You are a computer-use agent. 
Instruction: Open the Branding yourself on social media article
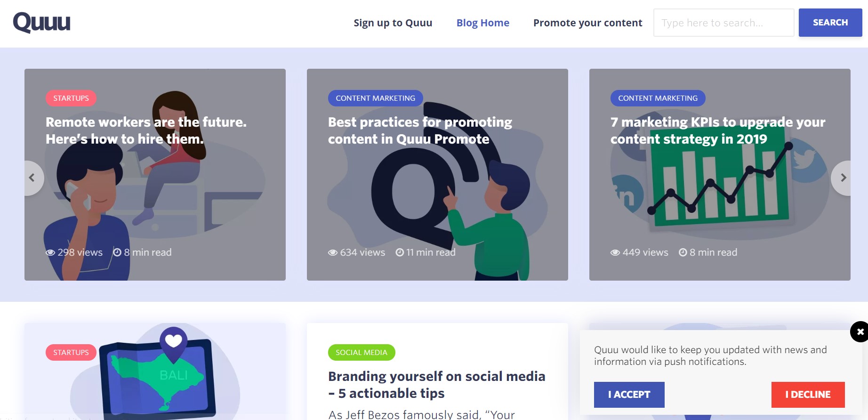click(436, 385)
